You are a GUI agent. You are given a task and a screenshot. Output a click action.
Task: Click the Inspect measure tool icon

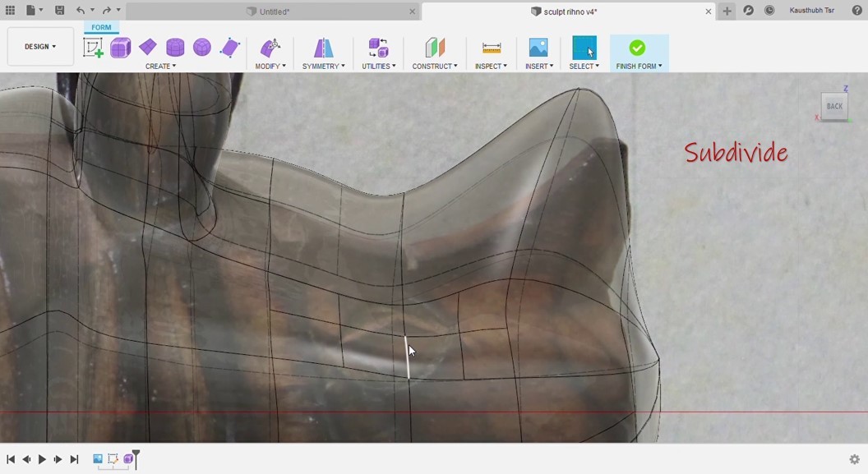pos(491,48)
